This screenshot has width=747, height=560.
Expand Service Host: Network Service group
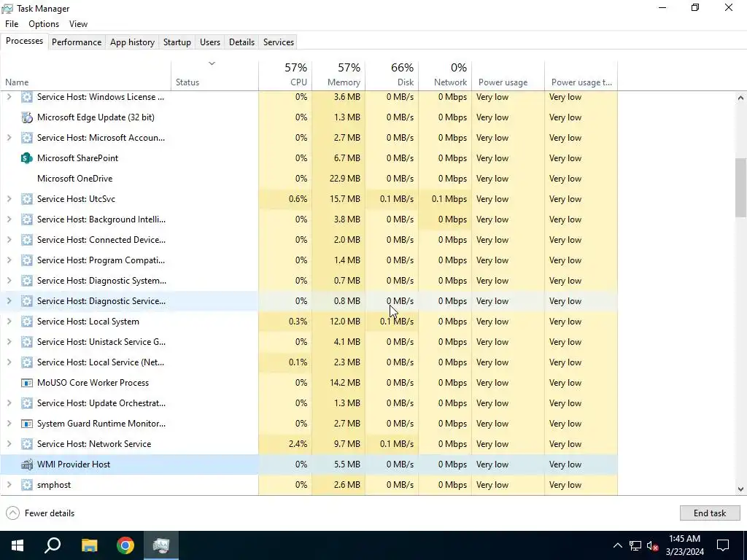click(9, 444)
